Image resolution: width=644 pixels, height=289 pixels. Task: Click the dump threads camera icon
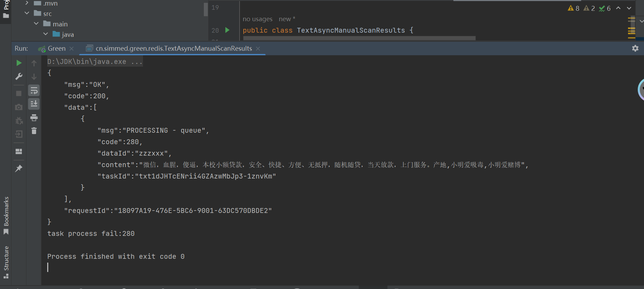[19, 107]
